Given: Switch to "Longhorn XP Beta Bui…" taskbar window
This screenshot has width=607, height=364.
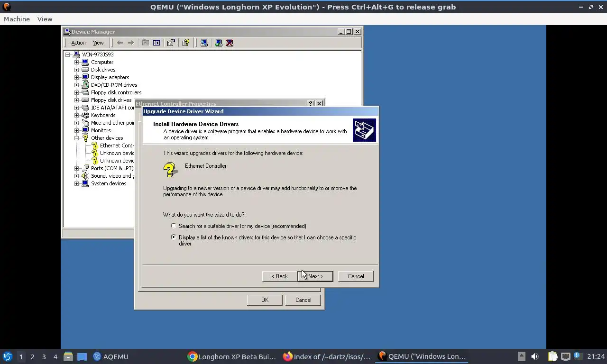Looking at the screenshot, I should pos(232,356).
